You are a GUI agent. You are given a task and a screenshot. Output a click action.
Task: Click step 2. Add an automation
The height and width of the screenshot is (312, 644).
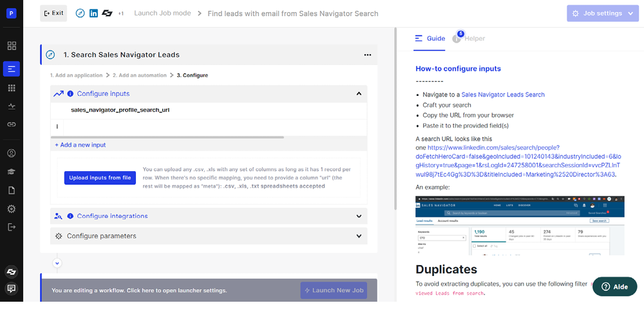pos(140,75)
